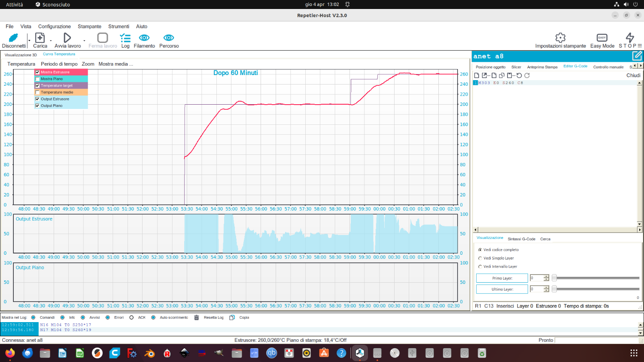Screen dimensions: 644x362
Task: Click the undo icon in G-Code editor
Action: pyautogui.click(x=519, y=75)
